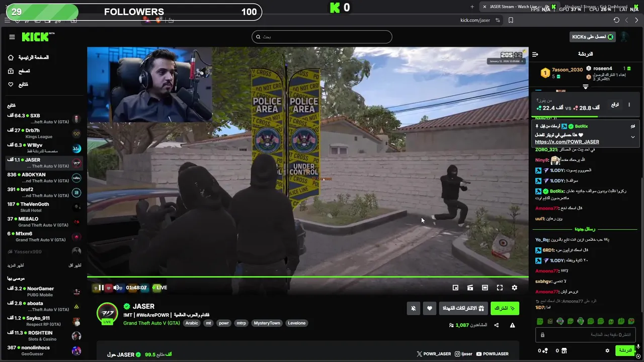Collapse the chat panel arrow icon
Screen dimensions: 644x362
coord(535,54)
